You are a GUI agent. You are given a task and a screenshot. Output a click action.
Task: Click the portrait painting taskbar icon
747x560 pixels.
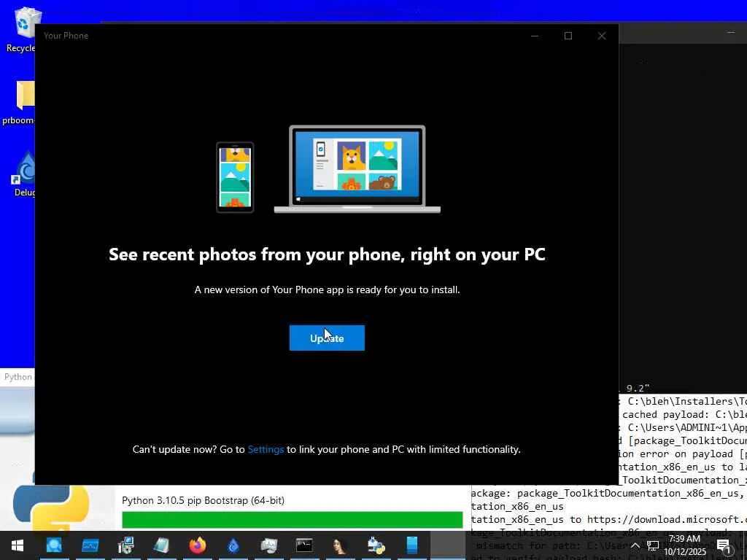[340, 545]
